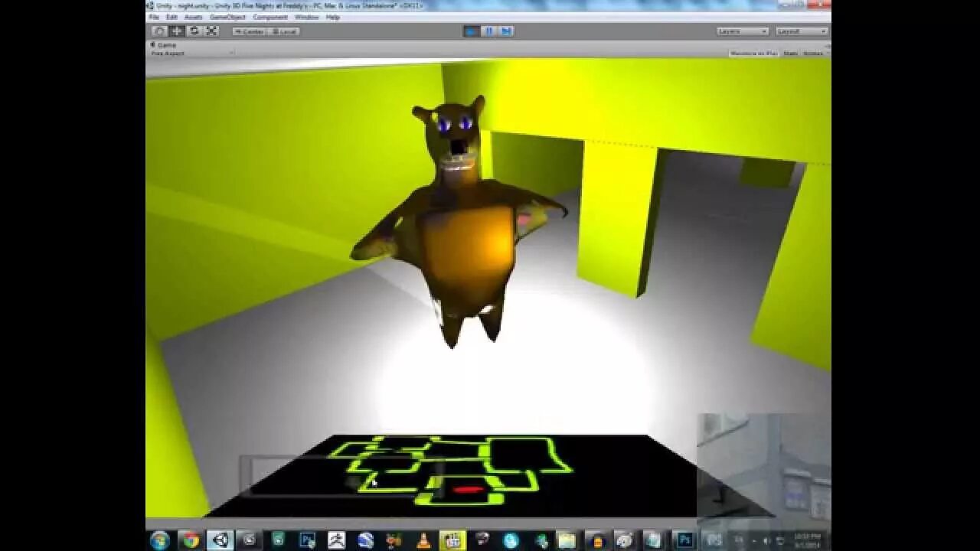Select the Hand tool in Unity toolbar
The width and height of the screenshot is (980, 551).
[x=159, y=31]
